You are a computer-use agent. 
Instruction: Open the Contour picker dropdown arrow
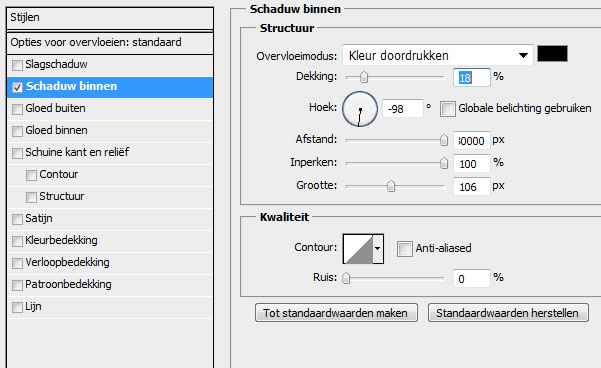click(x=378, y=249)
